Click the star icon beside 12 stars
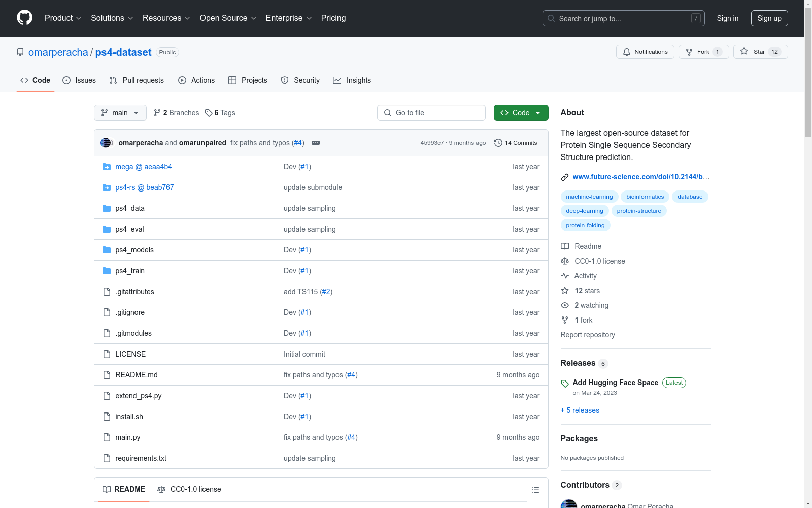The height and width of the screenshot is (508, 812). (x=565, y=291)
